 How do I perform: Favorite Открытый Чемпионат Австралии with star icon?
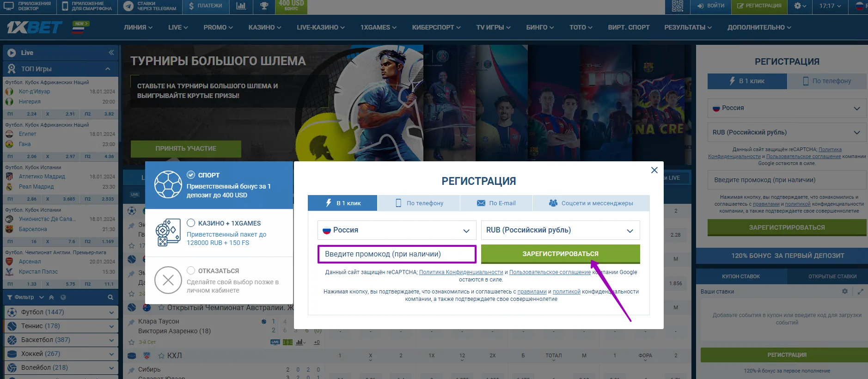(x=161, y=307)
